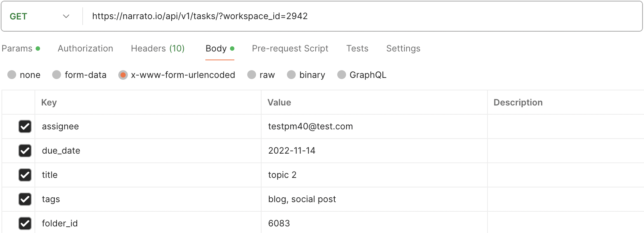Open the Pre-request Script tab
The height and width of the screenshot is (233, 644).
[x=290, y=49]
